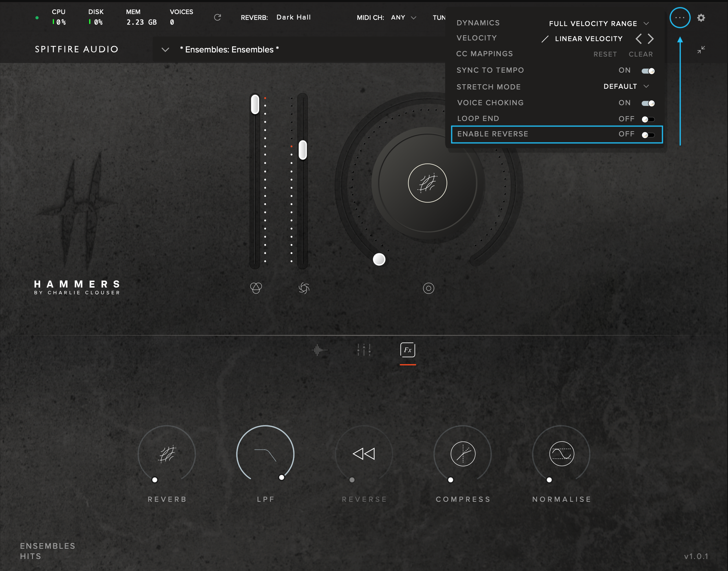The height and width of the screenshot is (571, 728).
Task: Click the left expression fader handle
Action: pyautogui.click(x=255, y=104)
